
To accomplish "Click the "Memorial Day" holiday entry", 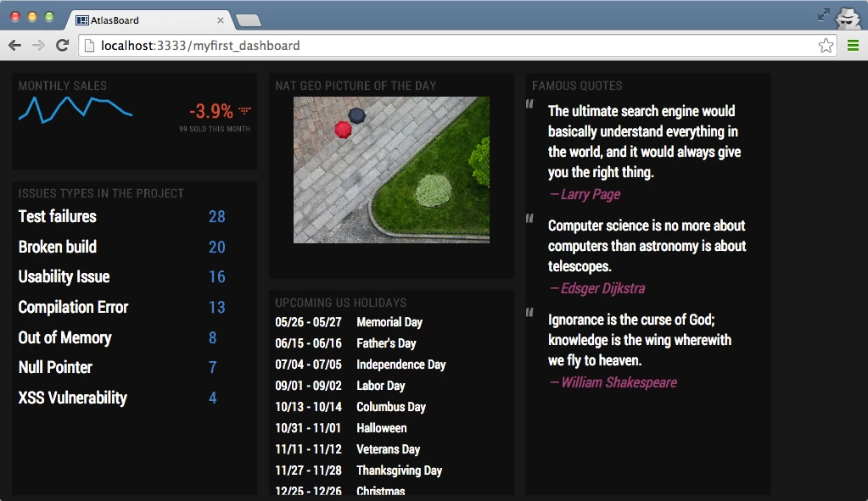I will coord(389,322).
